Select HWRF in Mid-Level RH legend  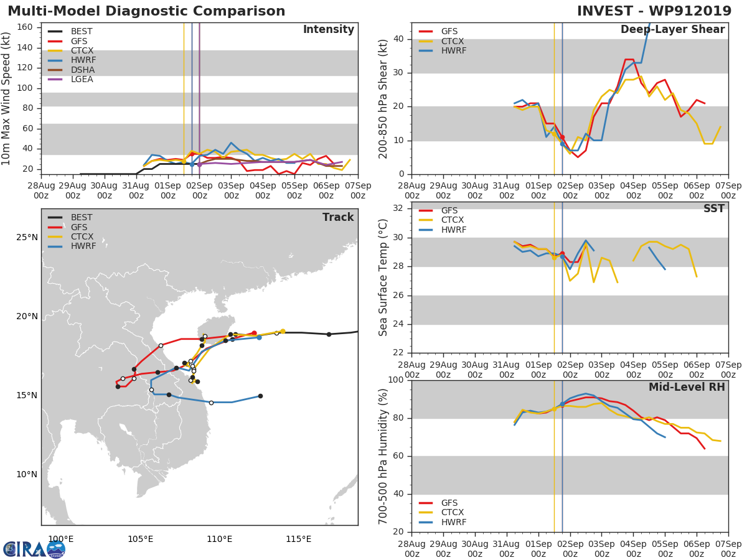pos(443,522)
